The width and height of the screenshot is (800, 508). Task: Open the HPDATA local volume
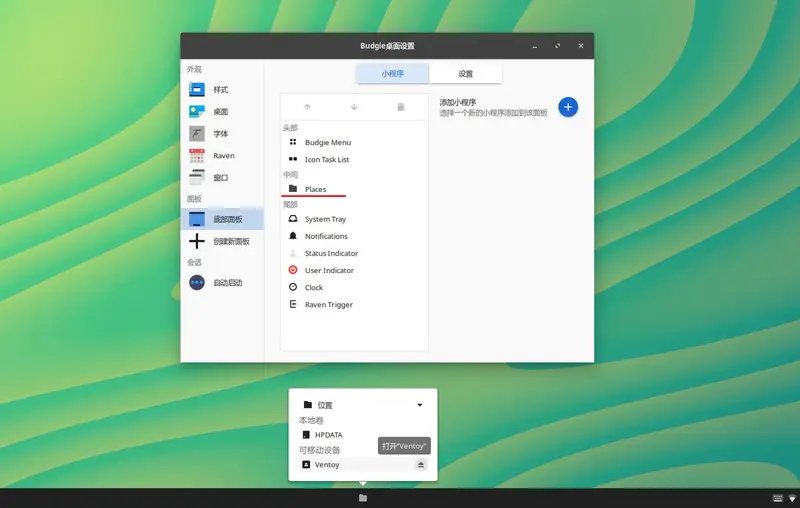[328, 435]
